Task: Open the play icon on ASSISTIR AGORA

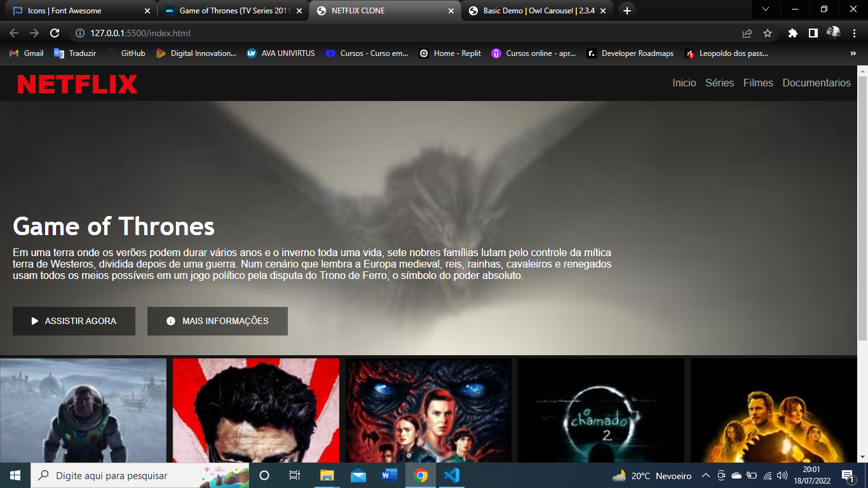Action: click(x=36, y=321)
